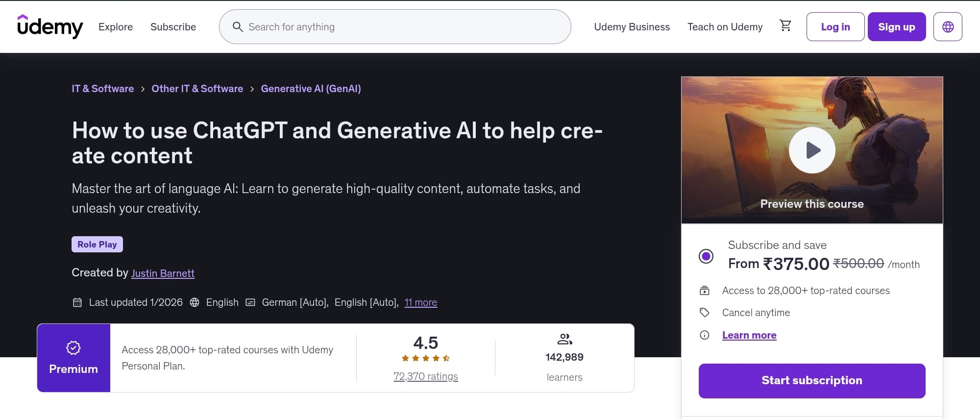980x419 pixels.
Task: Click the 142,989 learners count
Action: tap(564, 357)
